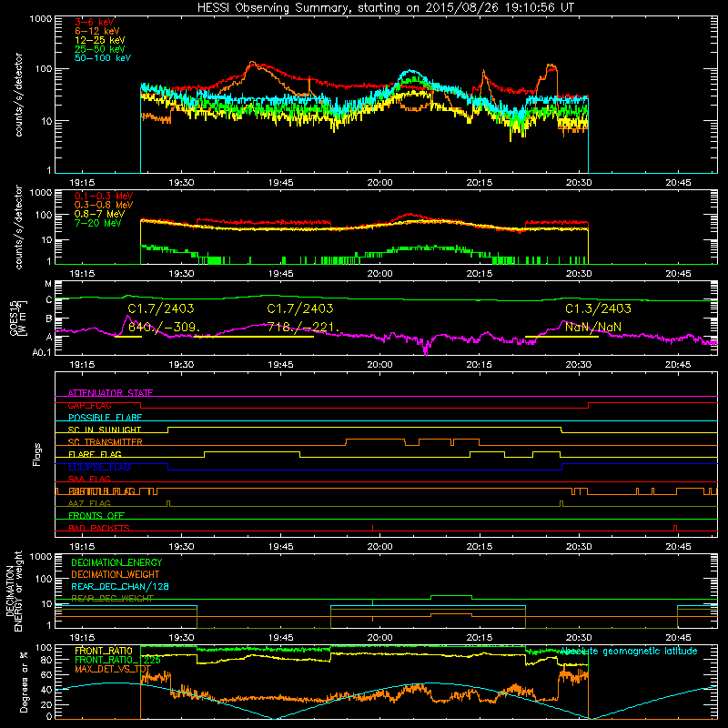
Task: Click the 'counts/s/detector' axis label of the keV panel
Action: pyautogui.click(x=19, y=95)
